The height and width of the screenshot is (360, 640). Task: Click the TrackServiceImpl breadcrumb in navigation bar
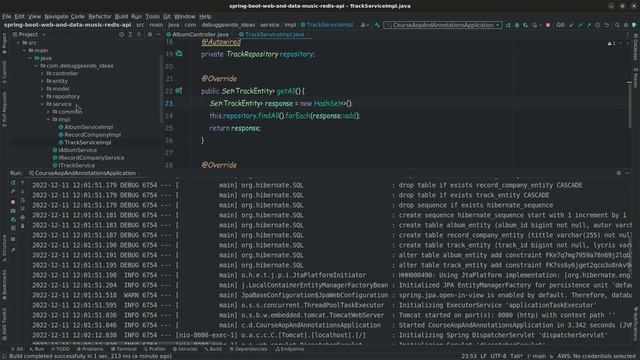tap(327, 25)
